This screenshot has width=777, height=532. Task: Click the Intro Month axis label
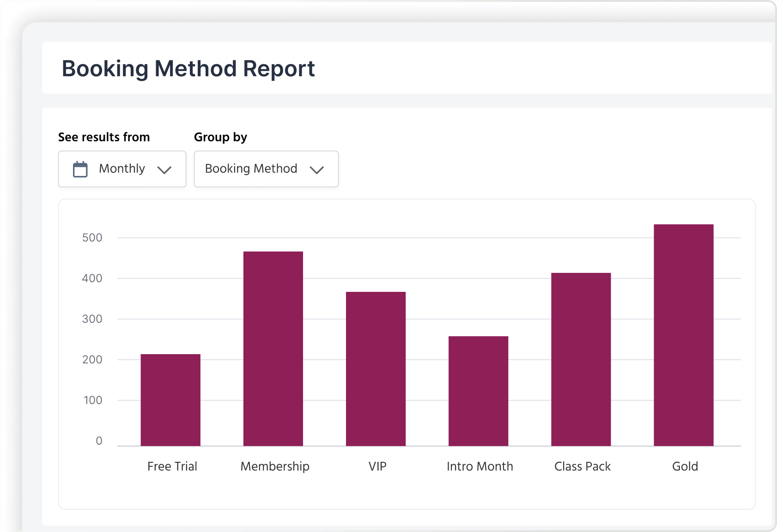tap(480, 466)
